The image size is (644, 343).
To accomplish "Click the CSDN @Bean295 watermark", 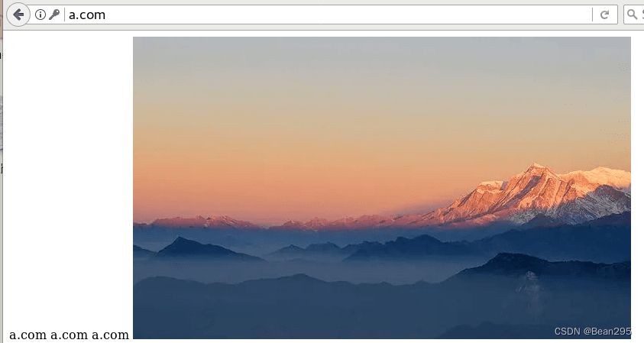I will pyautogui.click(x=593, y=331).
